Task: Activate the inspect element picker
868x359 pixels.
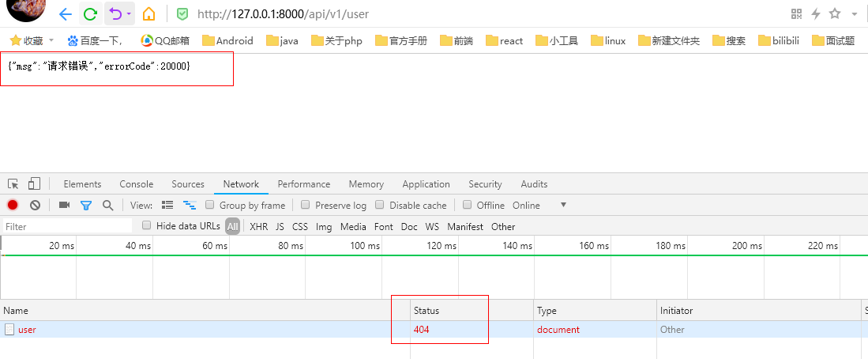Action: click(x=13, y=183)
